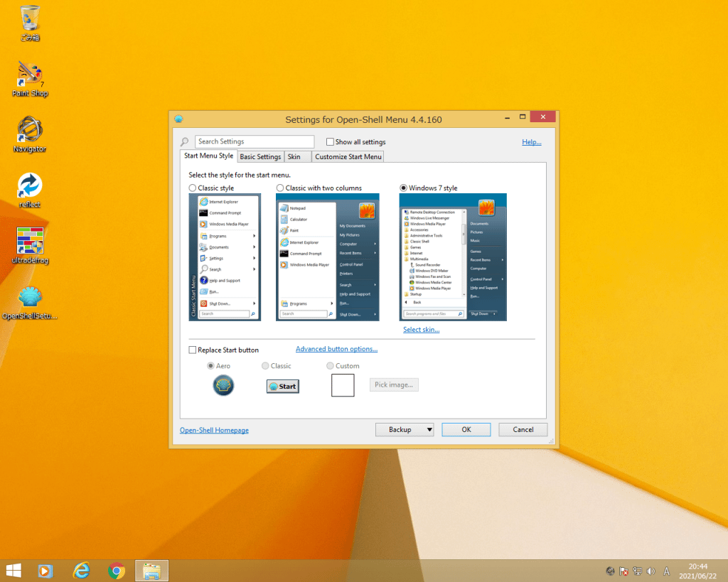The image size is (728, 582).
Task: Minimize the Open-Shell settings window
Action: [508, 117]
